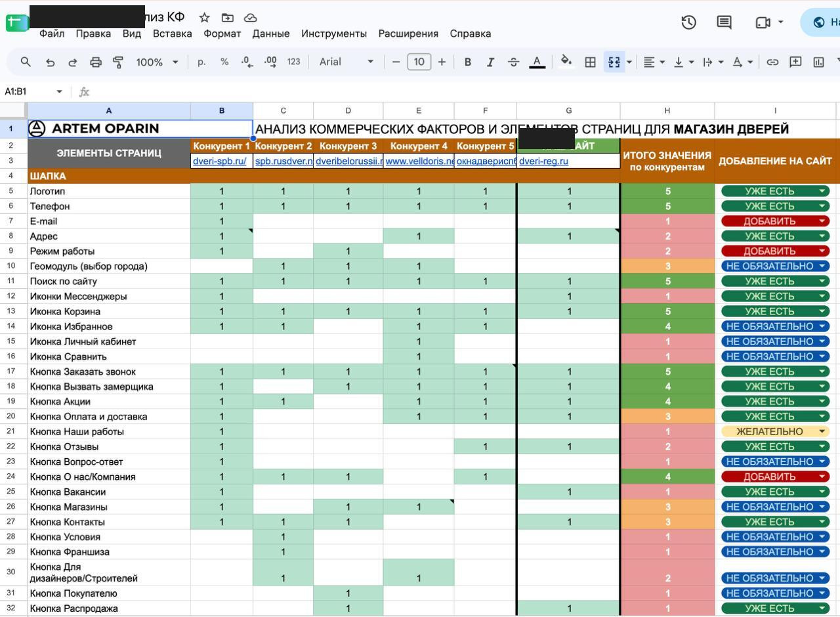This screenshot has width=840, height=617.
Task: Redo the last action
Action: pyautogui.click(x=73, y=62)
